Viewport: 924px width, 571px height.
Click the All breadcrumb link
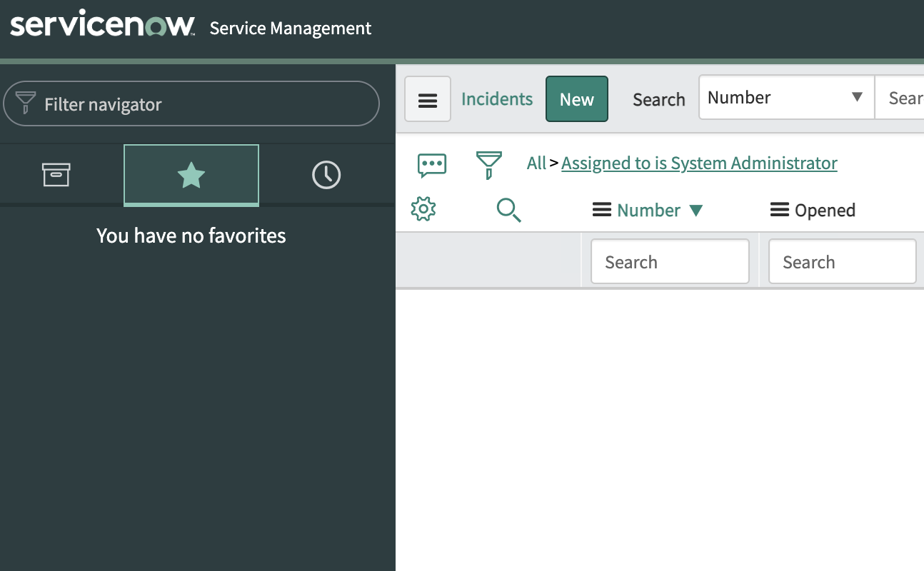[536, 163]
